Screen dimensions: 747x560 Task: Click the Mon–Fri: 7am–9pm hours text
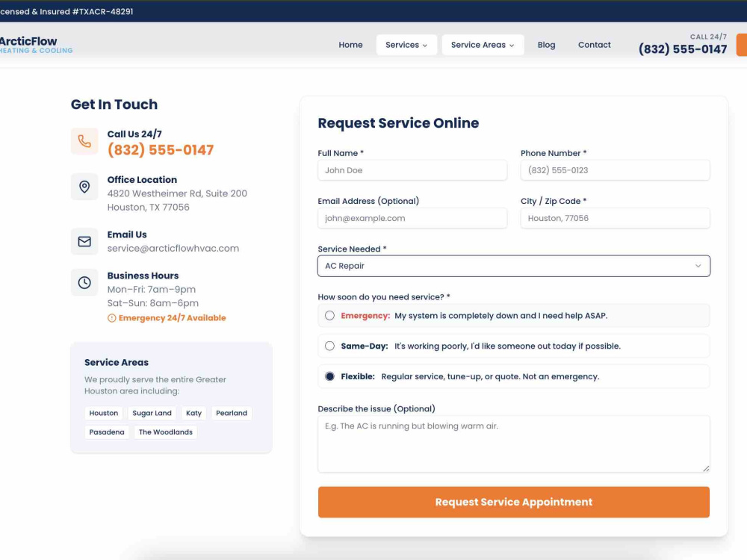point(152,290)
